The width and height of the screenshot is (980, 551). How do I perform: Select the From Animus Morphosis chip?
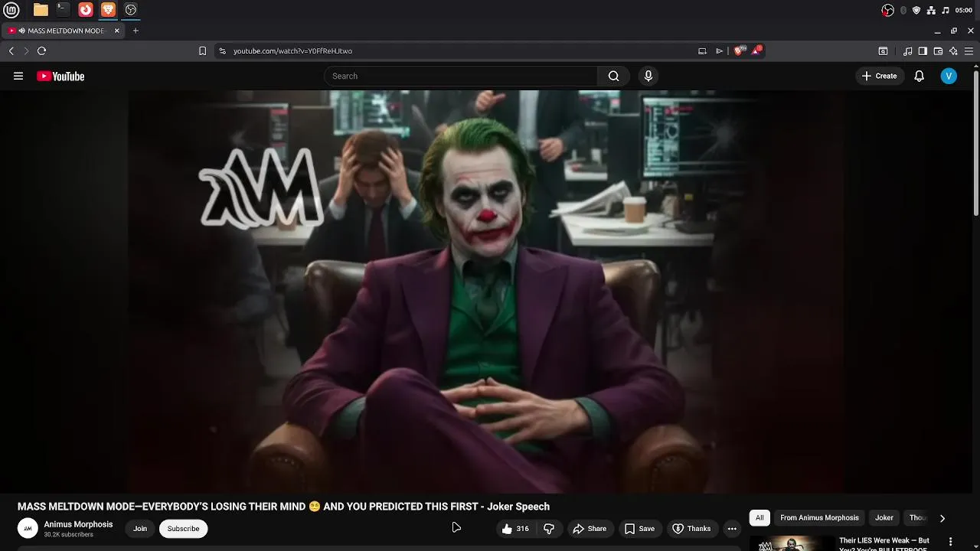819,518
